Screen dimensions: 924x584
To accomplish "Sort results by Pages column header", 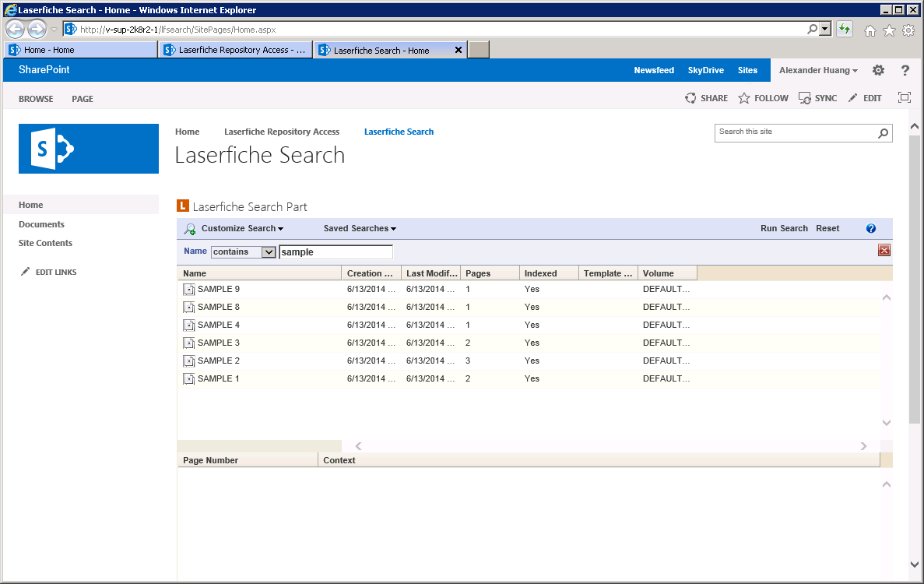I will [x=490, y=273].
